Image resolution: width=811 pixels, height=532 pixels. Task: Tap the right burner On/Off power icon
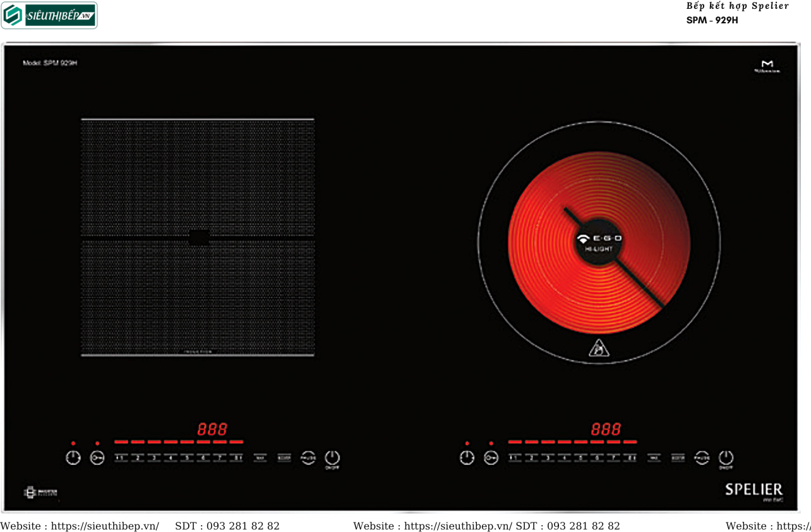point(726,458)
